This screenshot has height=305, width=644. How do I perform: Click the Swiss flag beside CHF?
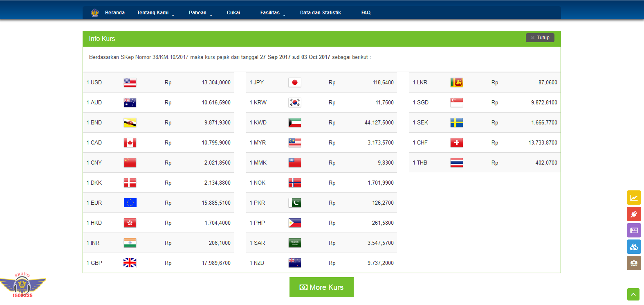[457, 142]
